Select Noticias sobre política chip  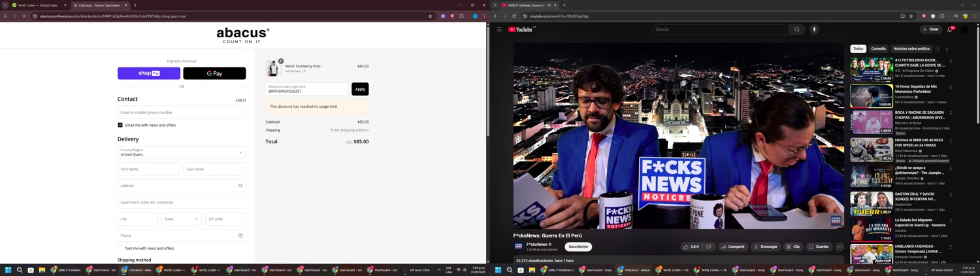pyautogui.click(x=911, y=48)
